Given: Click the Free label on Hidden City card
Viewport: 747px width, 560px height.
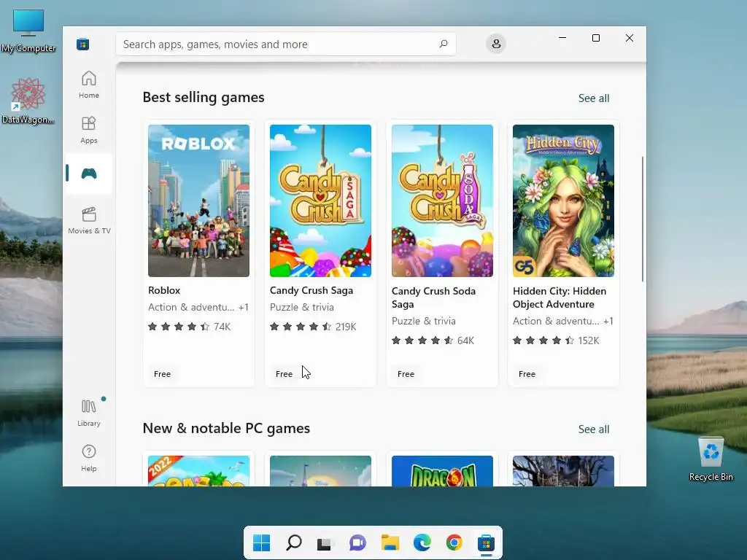Looking at the screenshot, I should [x=527, y=374].
